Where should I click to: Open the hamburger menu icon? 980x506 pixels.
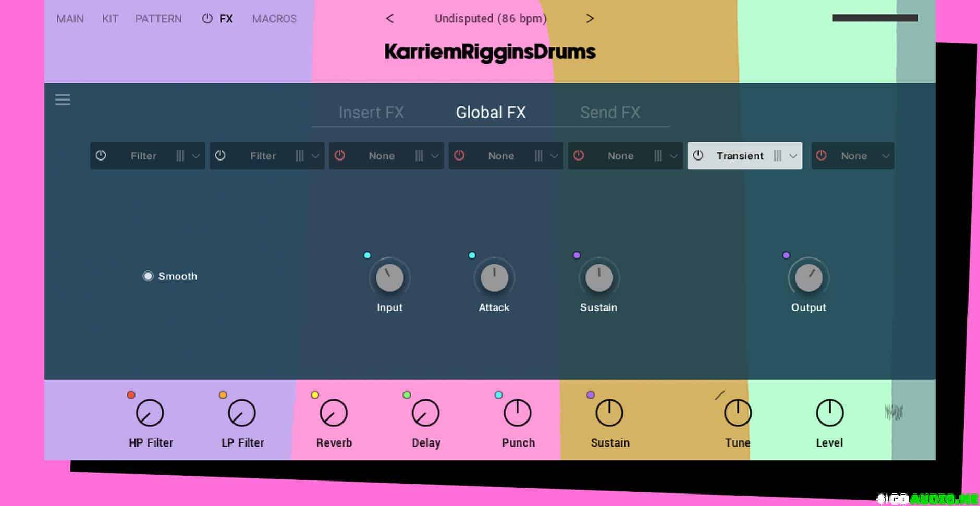click(63, 100)
